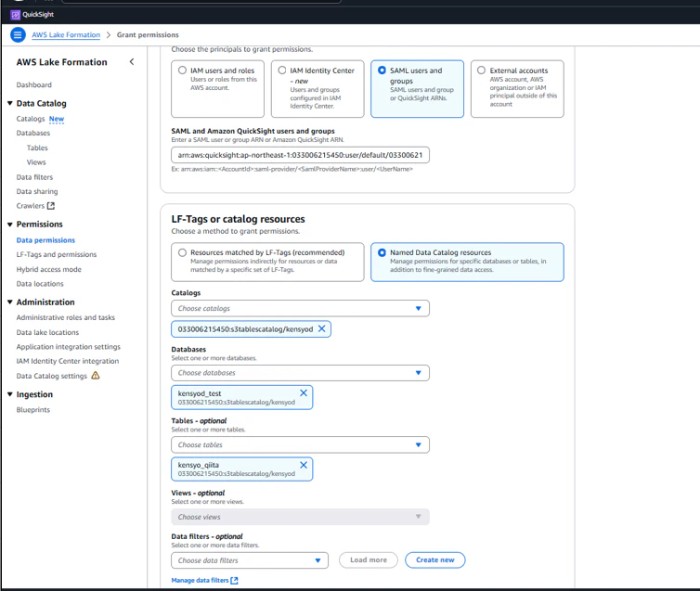
Task: Open Application integration settings
Action: point(69,347)
